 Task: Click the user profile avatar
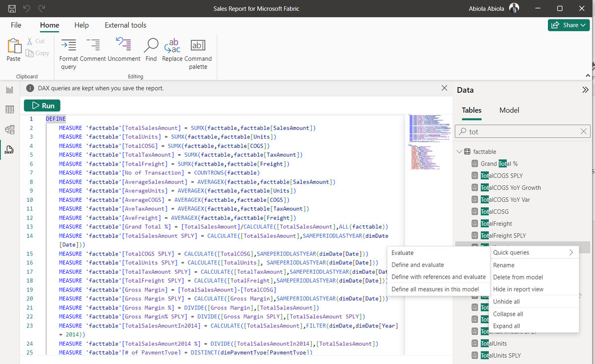point(514,8)
